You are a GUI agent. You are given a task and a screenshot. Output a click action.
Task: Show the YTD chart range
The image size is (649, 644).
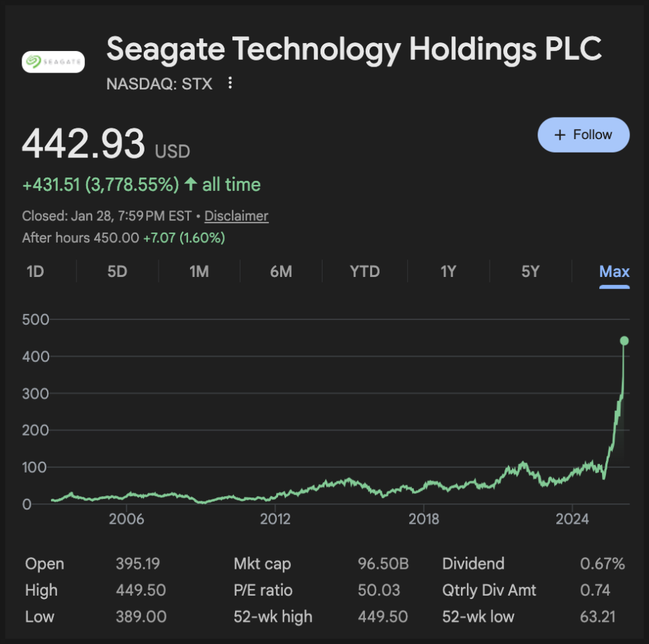364,272
